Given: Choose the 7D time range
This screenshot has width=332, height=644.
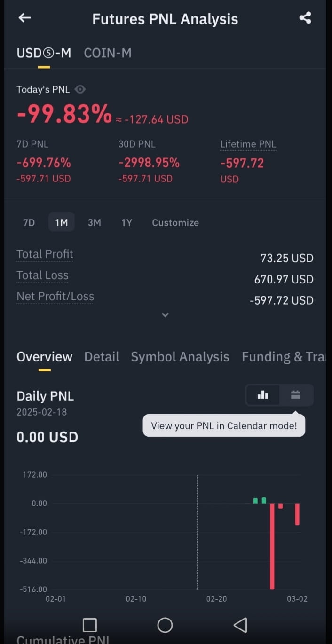Looking at the screenshot, I should coord(29,222).
